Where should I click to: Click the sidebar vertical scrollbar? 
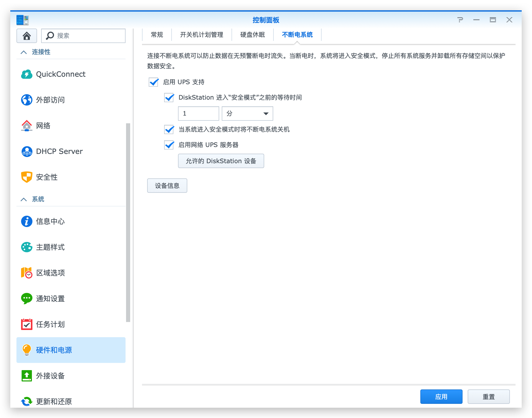tap(128, 222)
